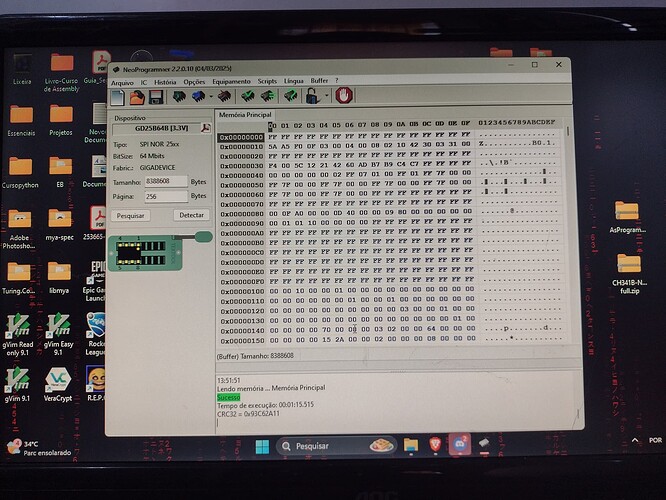Open Discord from the taskbar
This screenshot has width=666, height=500.
(x=460, y=445)
